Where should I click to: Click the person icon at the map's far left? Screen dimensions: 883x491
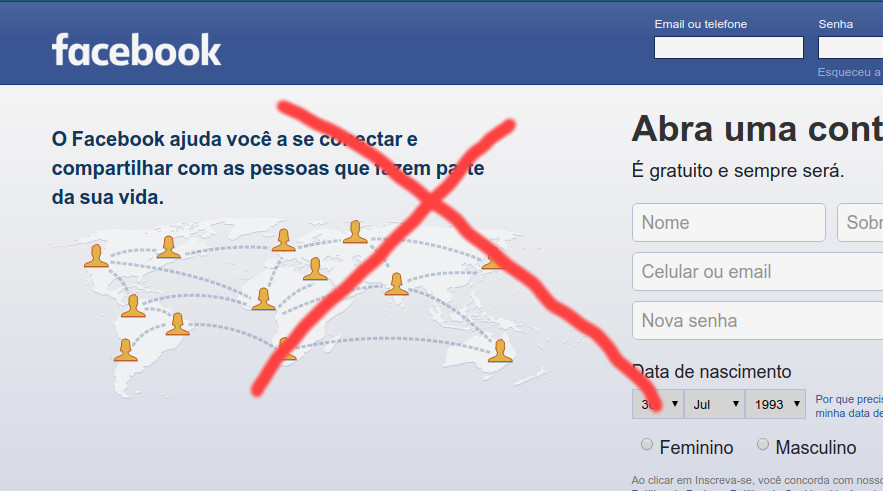click(96, 256)
